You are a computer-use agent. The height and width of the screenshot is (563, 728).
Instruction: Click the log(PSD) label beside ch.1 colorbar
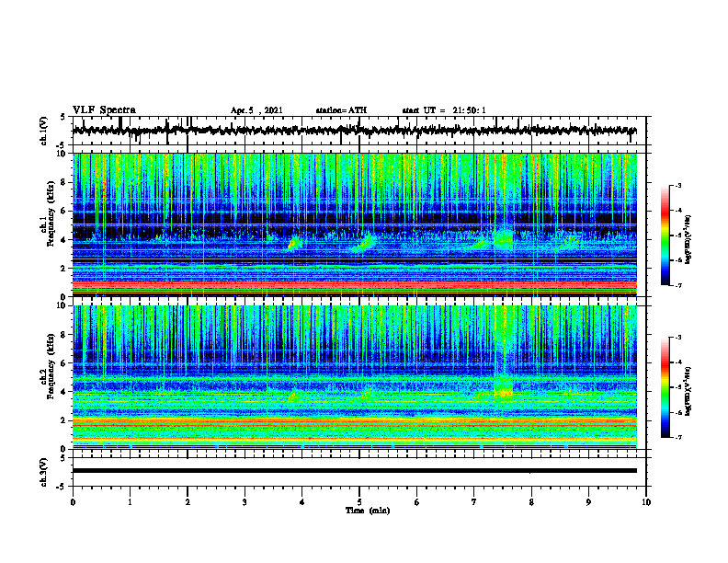point(688,240)
